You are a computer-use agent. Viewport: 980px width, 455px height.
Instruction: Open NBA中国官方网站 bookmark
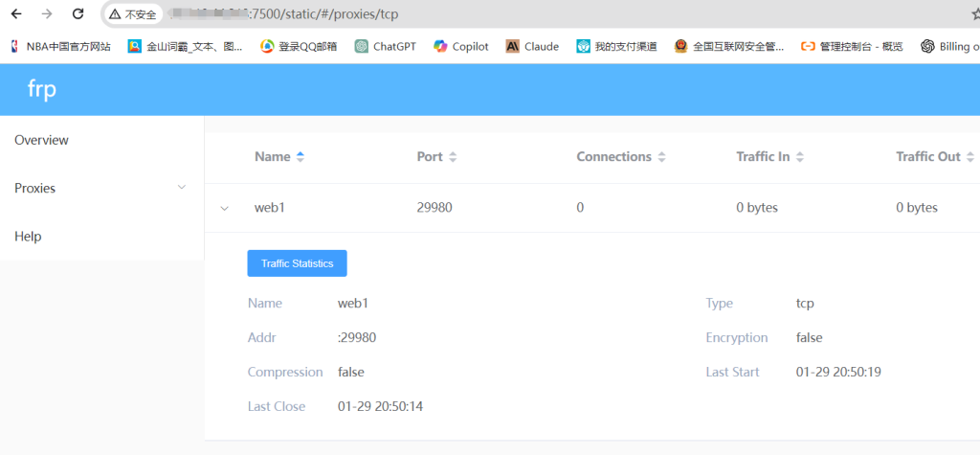pos(59,46)
